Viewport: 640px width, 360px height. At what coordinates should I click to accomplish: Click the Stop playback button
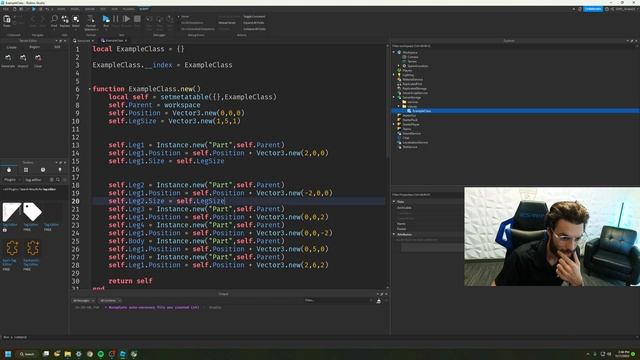tap(137, 20)
